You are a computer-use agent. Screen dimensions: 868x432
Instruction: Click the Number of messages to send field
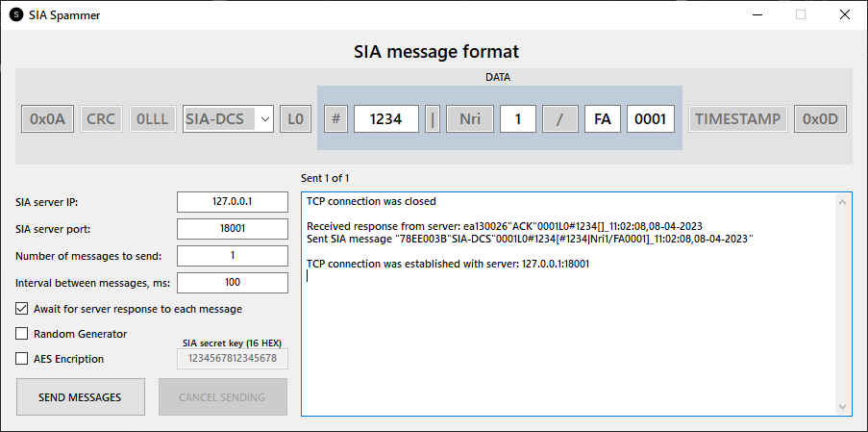click(x=233, y=255)
